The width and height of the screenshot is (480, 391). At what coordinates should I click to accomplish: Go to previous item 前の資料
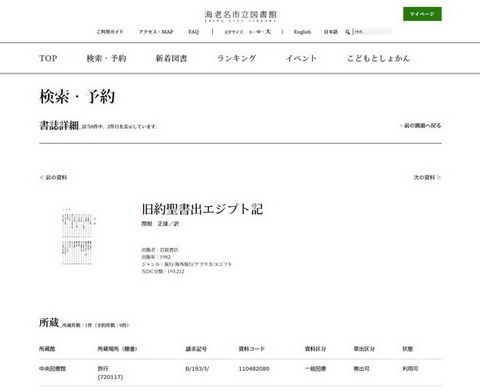(x=53, y=177)
